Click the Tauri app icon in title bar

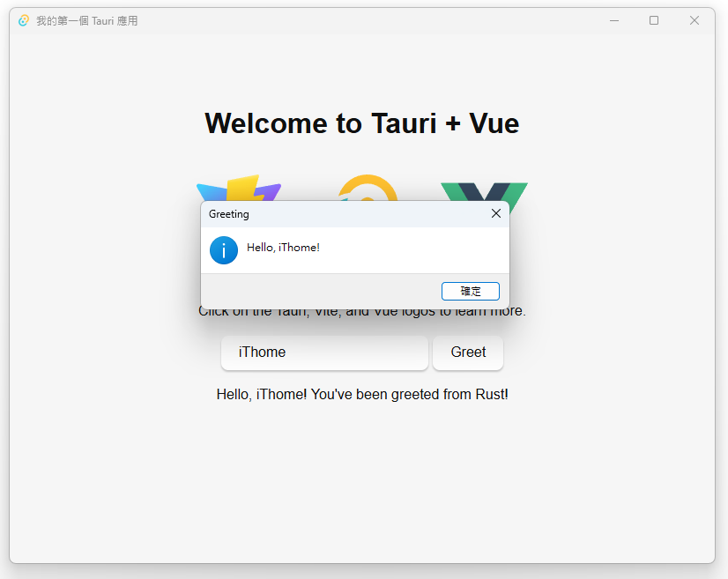24,21
